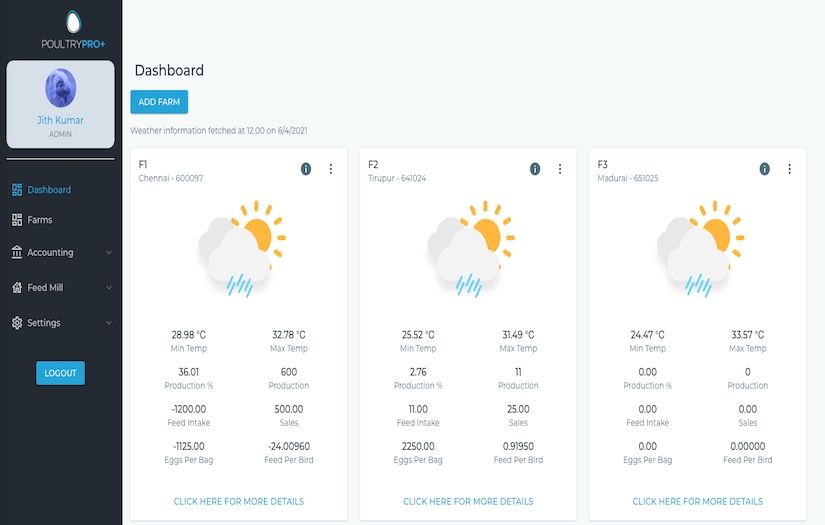825x525 pixels.
Task: Click the Settings gear icon
Action: [17, 323]
